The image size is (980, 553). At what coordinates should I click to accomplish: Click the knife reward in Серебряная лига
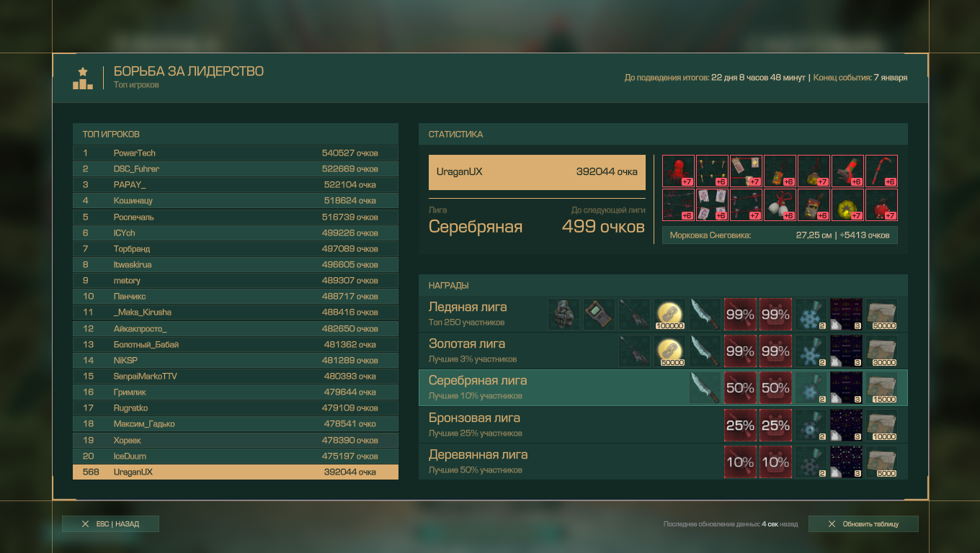(x=705, y=388)
